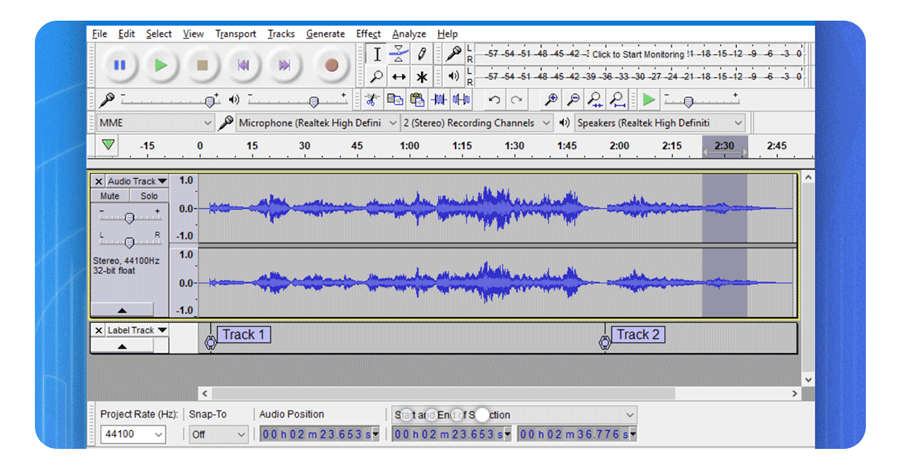Click the Track 2 label

pyautogui.click(x=638, y=334)
